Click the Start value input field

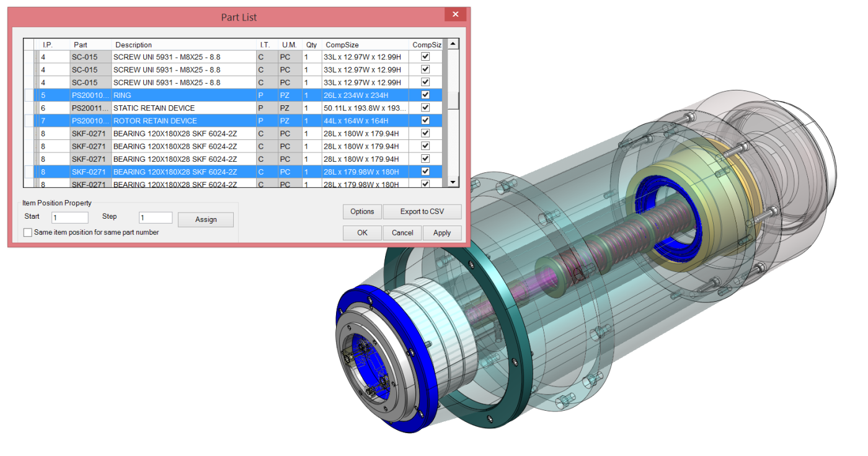click(x=69, y=217)
